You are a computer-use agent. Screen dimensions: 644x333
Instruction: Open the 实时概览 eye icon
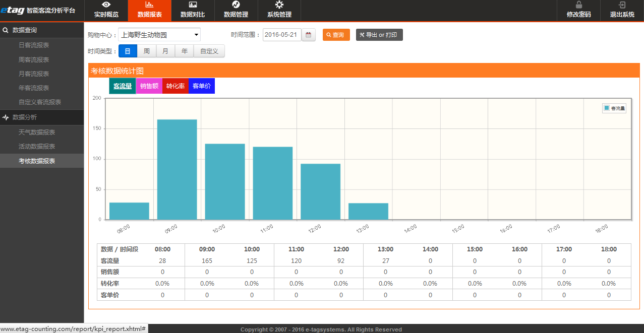coord(106,5)
